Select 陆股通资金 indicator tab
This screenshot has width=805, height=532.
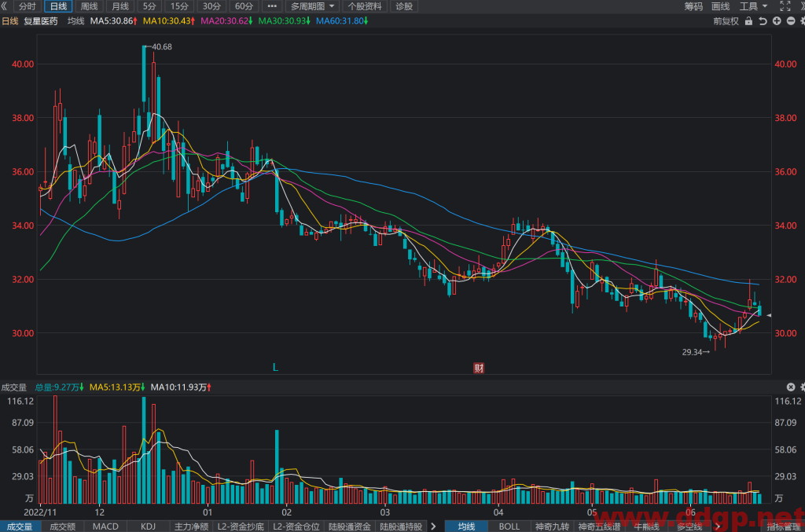(350, 526)
